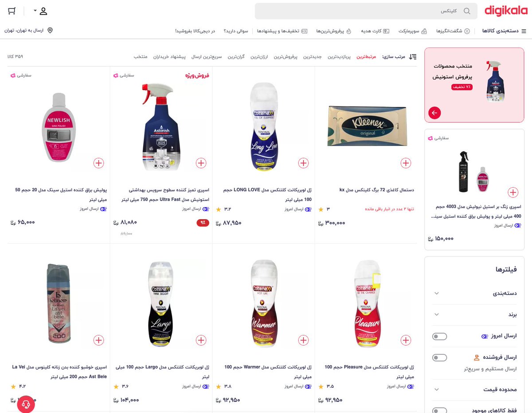Viewport: 532px width, 413px height.
Task: Sort by ارزان‌ترین option
Action: (x=260, y=57)
